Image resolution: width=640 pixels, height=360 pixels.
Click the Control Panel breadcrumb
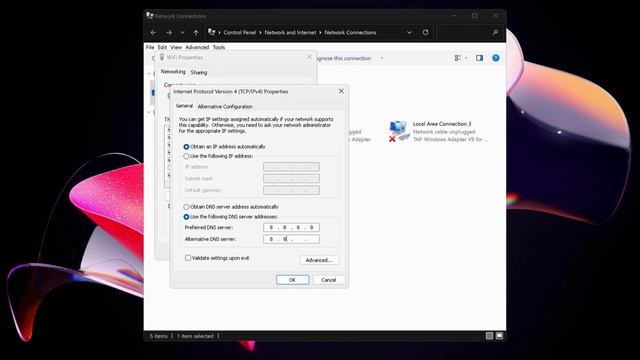click(240, 32)
